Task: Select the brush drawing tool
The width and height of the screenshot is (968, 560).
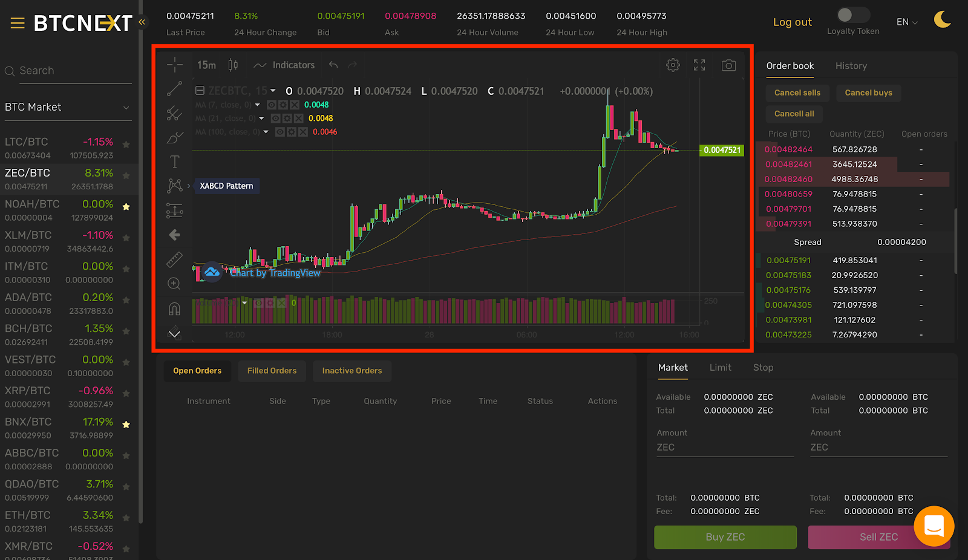Action: [x=175, y=137]
